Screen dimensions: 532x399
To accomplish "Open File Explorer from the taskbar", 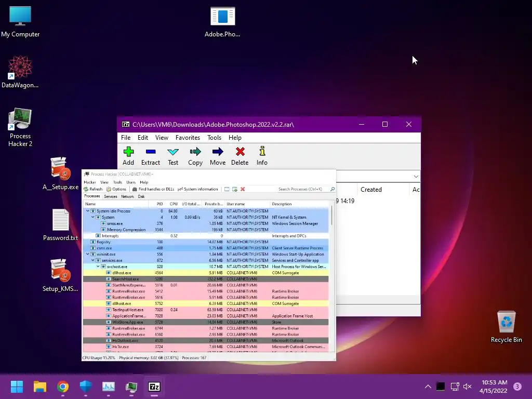I will click(39, 387).
